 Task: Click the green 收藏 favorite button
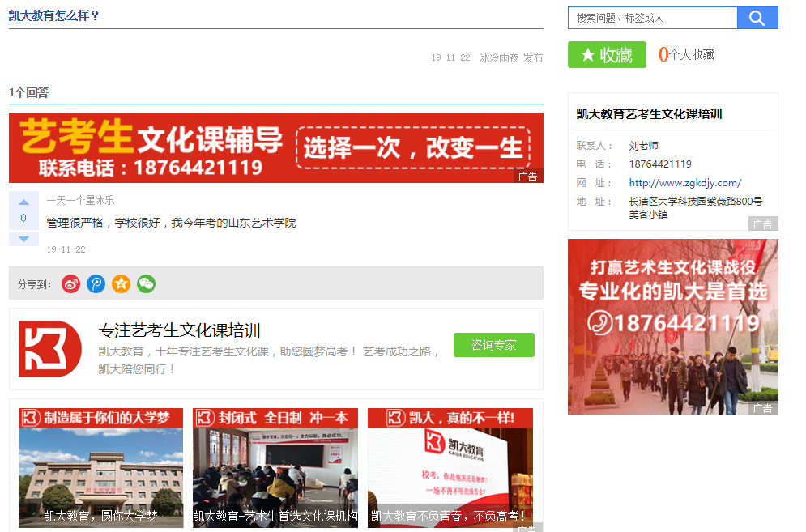[607, 54]
